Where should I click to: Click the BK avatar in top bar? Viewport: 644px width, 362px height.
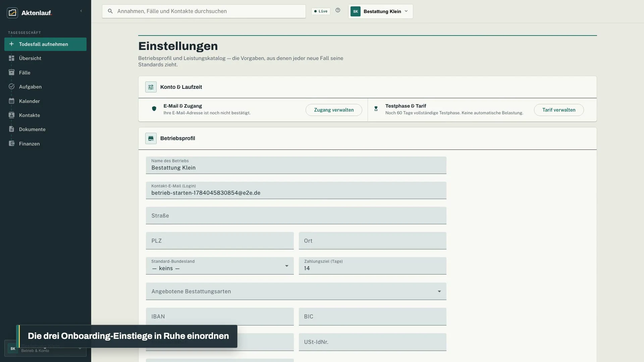tap(356, 11)
